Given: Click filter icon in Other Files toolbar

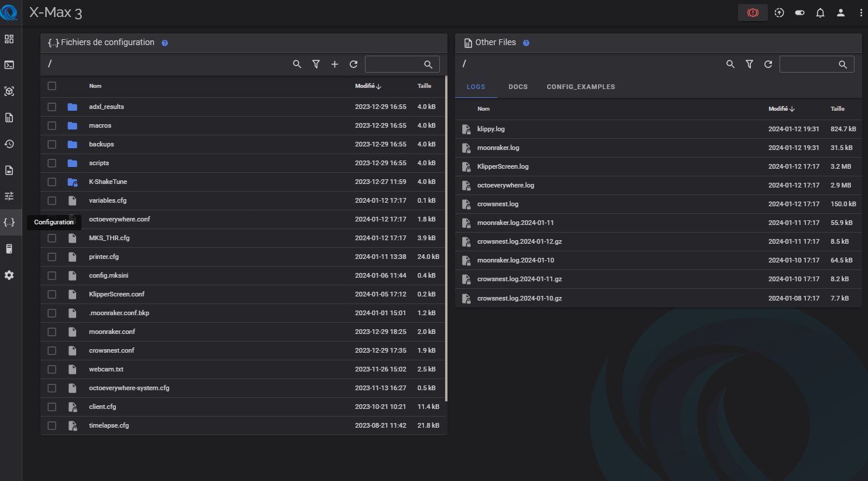Looking at the screenshot, I should click(749, 64).
